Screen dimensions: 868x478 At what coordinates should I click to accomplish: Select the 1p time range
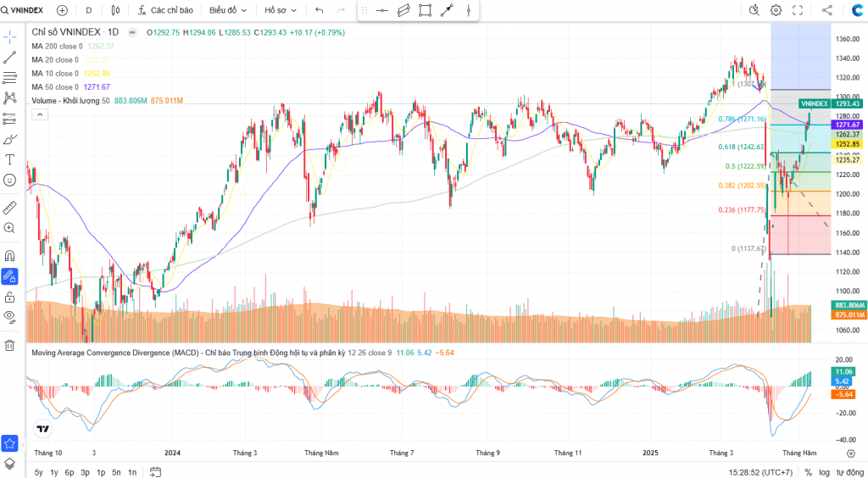coord(101,472)
